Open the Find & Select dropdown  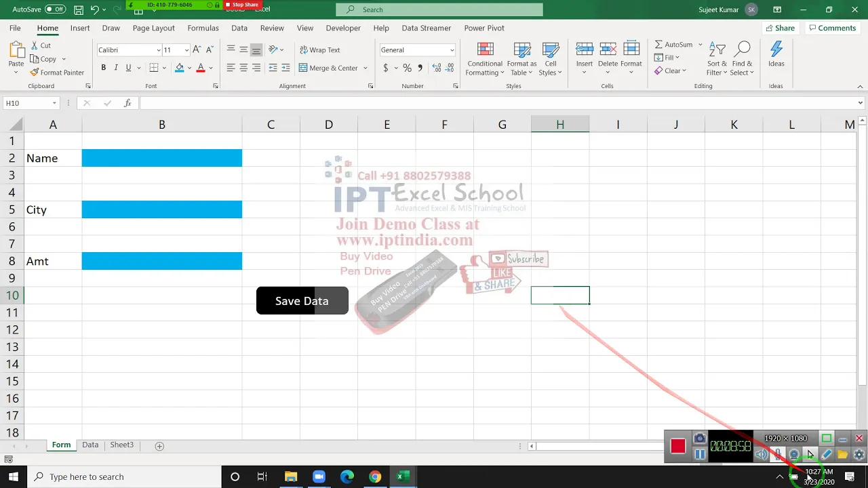click(x=743, y=58)
